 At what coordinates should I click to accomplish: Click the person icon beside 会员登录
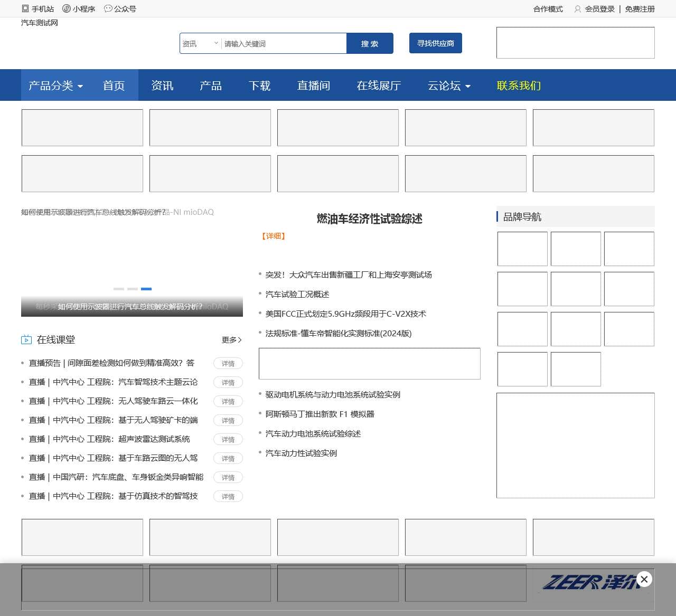click(x=577, y=9)
